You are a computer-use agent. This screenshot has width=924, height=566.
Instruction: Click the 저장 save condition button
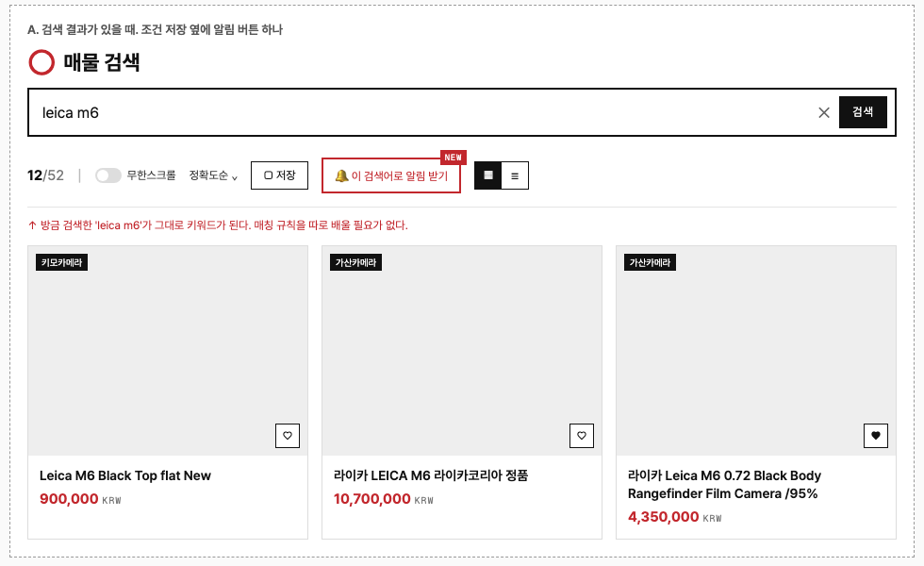click(279, 175)
